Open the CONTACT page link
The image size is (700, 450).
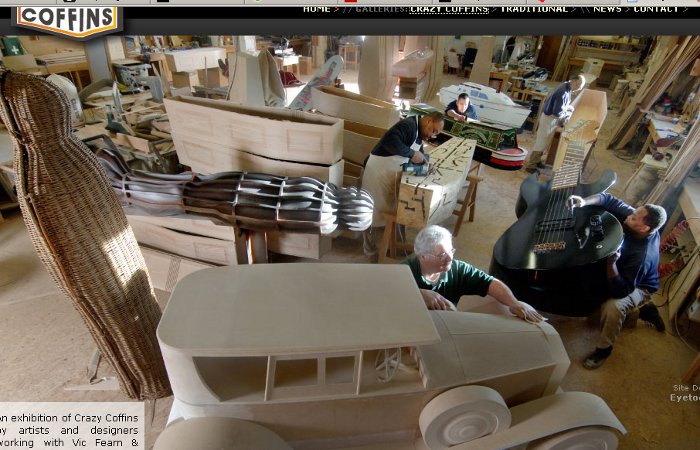pos(656,9)
